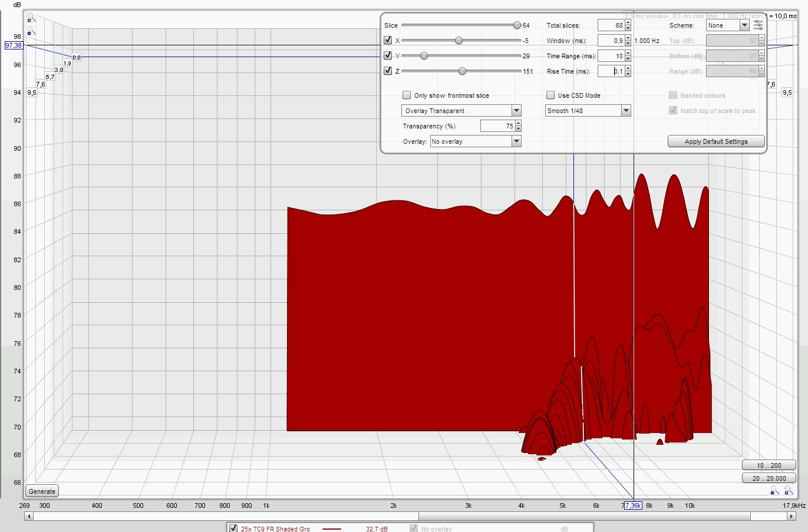This screenshot has height=532, width=808.
Task: Click the Z slider handle
Action: click(x=462, y=71)
